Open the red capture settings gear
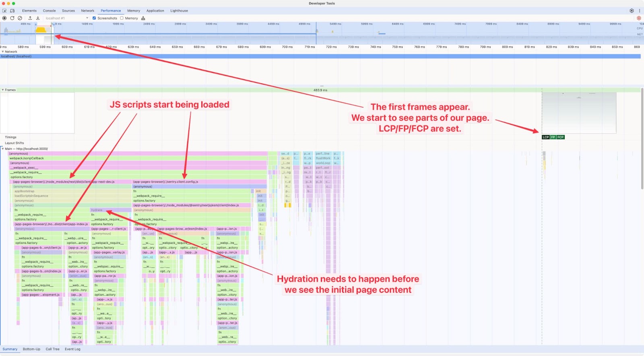Screen dimensions: 644x356 [x=639, y=18]
